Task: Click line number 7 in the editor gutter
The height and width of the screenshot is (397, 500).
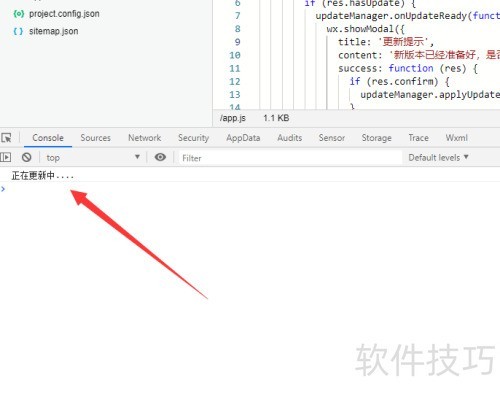Action: click(237, 16)
